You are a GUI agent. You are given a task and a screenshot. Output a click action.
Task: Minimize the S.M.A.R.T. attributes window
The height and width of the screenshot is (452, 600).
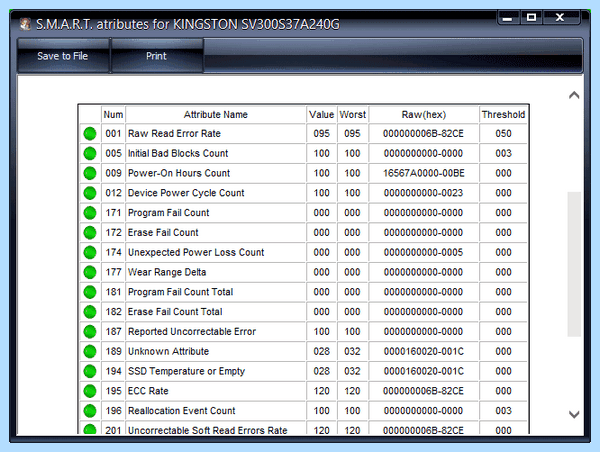508,18
